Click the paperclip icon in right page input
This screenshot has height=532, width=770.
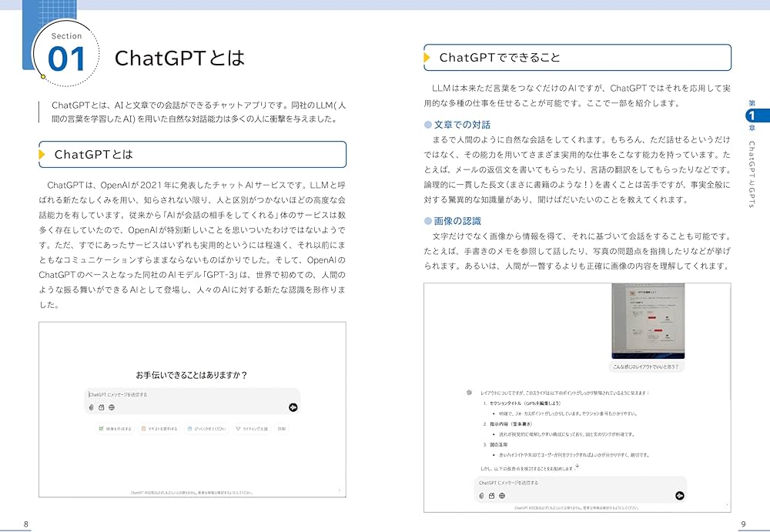481,496
